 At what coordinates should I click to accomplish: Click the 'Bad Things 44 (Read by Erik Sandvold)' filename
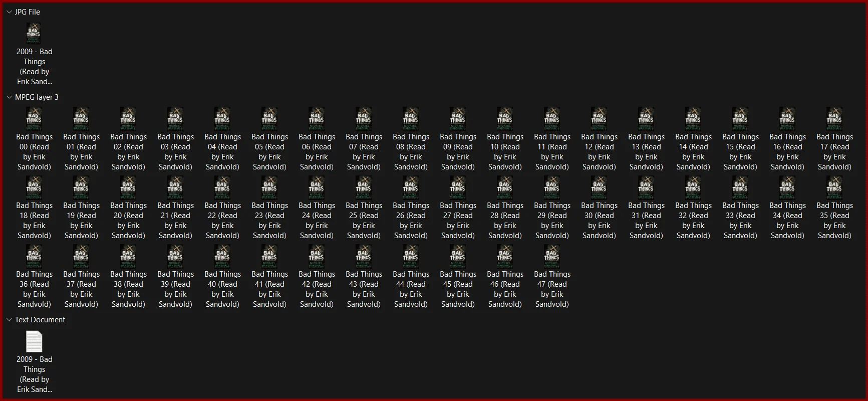coord(411,289)
